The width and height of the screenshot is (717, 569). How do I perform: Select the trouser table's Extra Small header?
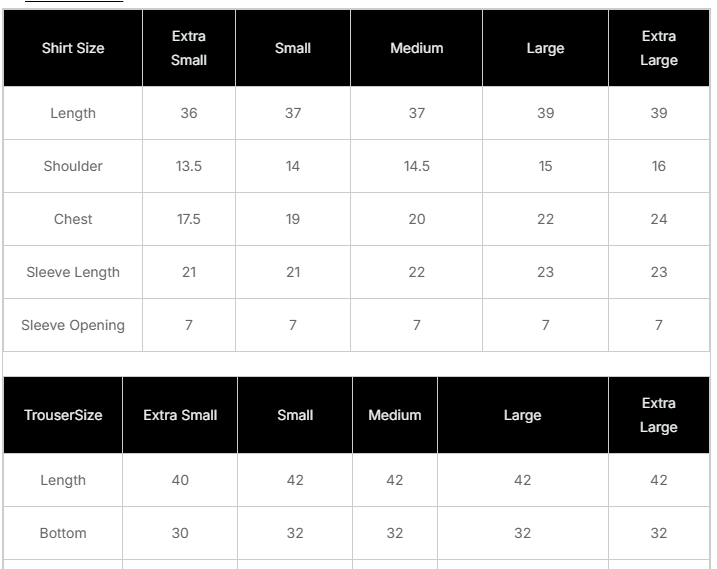[x=180, y=415]
